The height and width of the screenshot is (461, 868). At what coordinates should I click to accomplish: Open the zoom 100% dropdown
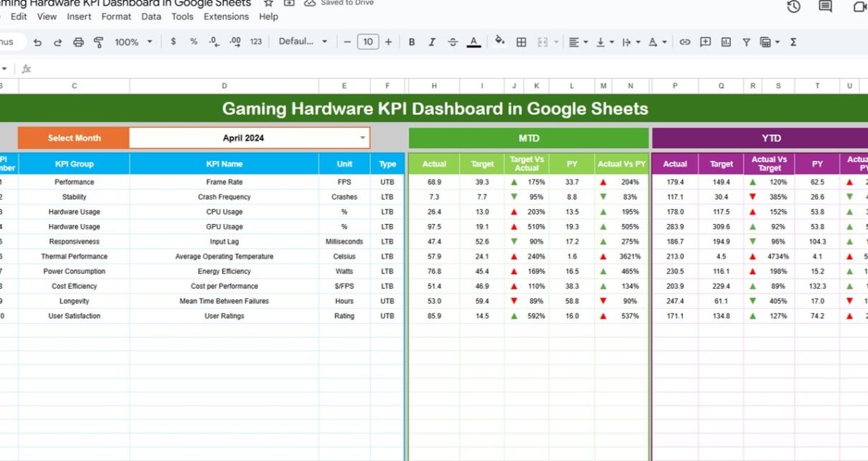(133, 42)
